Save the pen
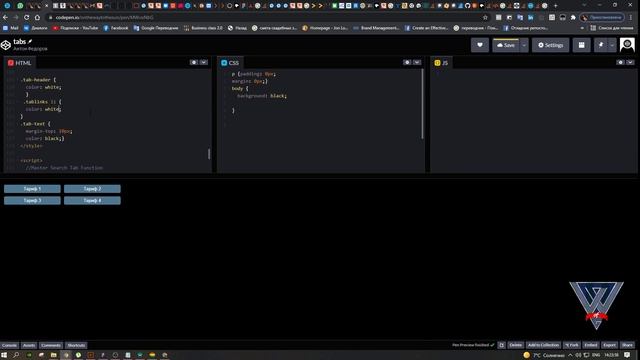The height and width of the screenshot is (360, 640). click(x=506, y=45)
